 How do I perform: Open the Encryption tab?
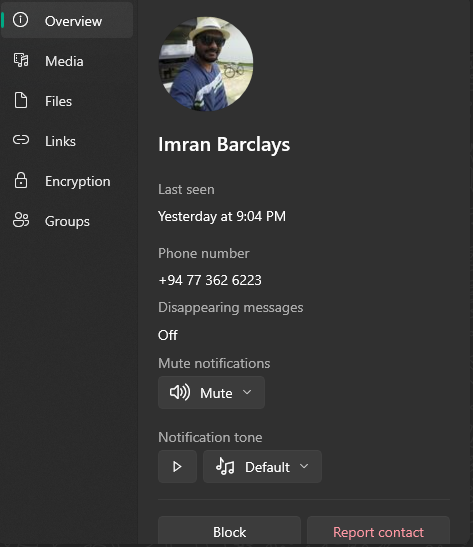pyautogui.click(x=67, y=181)
